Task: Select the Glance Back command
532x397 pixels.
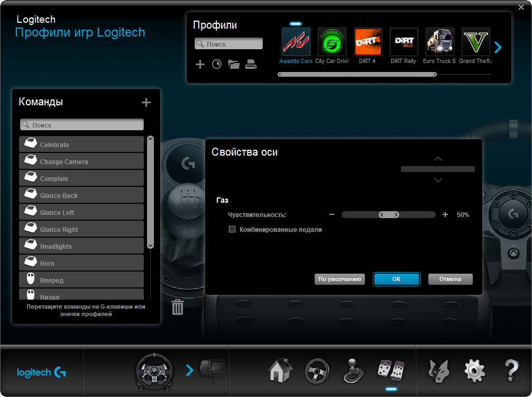Action: click(x=81, y=195)
